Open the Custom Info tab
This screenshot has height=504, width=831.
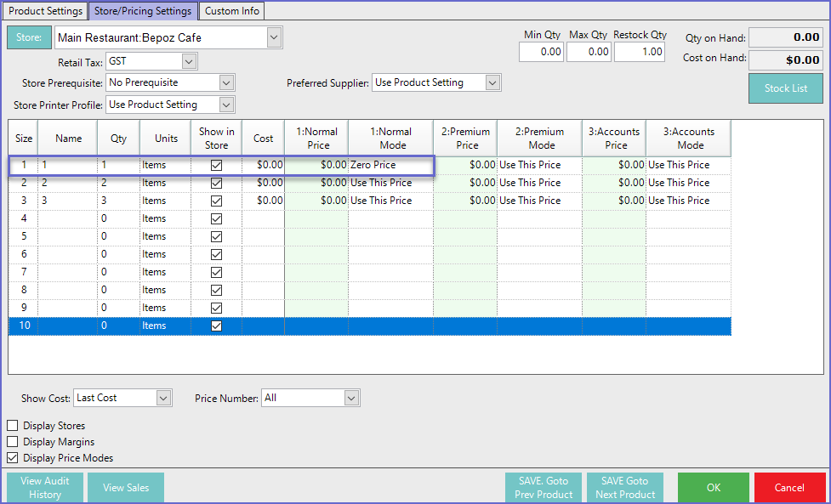[x=232, y=11]
